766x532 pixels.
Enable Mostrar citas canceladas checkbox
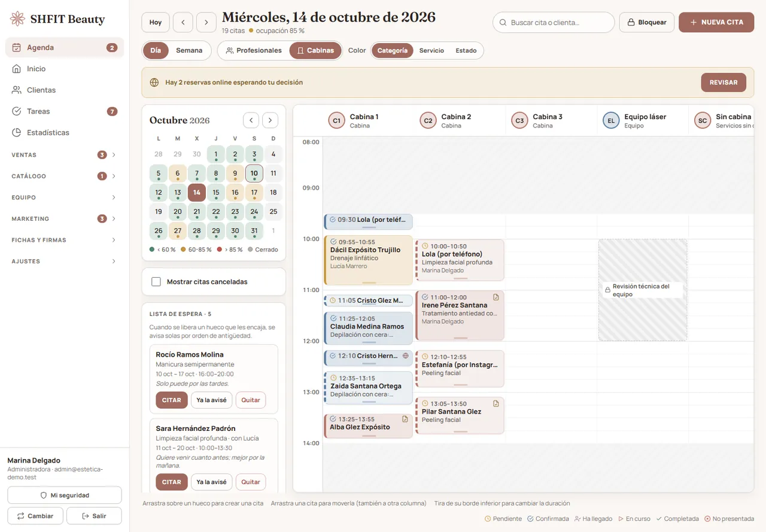point(156,282)
